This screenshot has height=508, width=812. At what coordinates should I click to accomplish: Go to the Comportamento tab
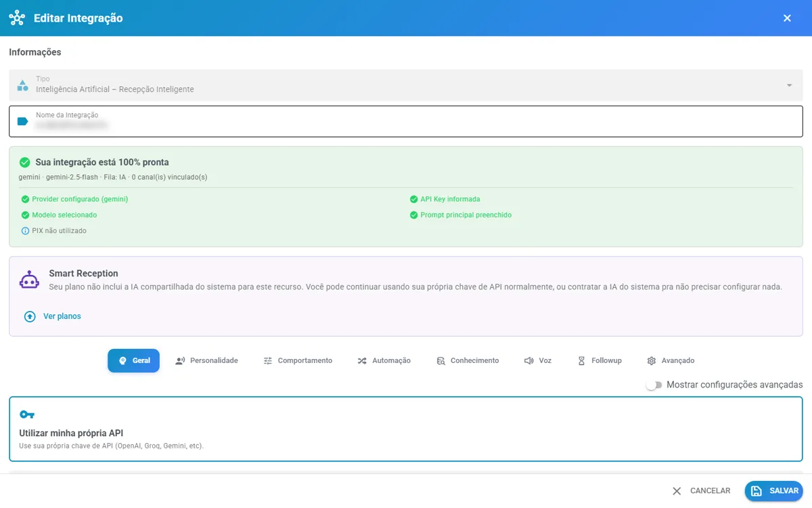click(298, 361)
